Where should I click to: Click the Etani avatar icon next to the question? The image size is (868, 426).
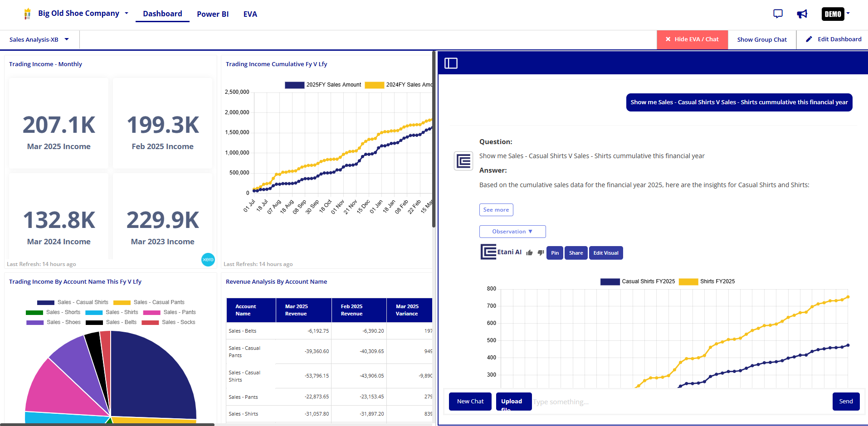(x=463, y=161)
